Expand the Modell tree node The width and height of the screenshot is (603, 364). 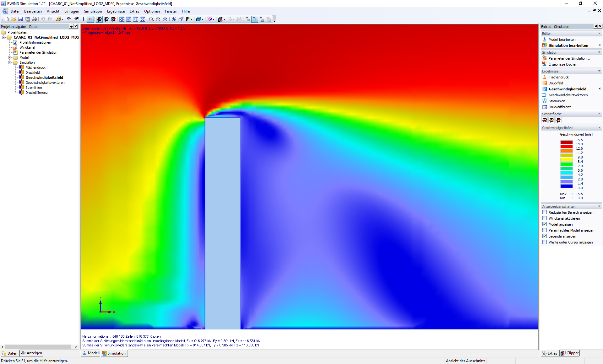click(9, 57)
